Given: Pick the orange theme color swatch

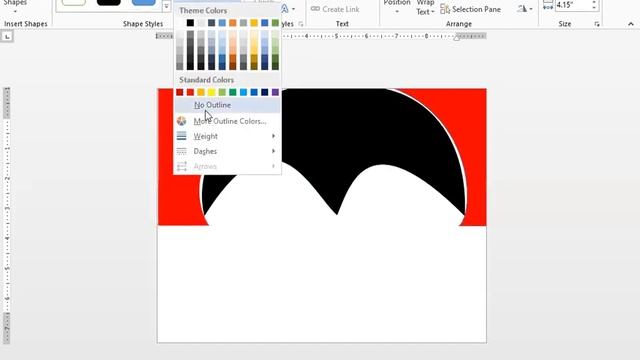Looking at the screenshot, I should pos(233,23).
